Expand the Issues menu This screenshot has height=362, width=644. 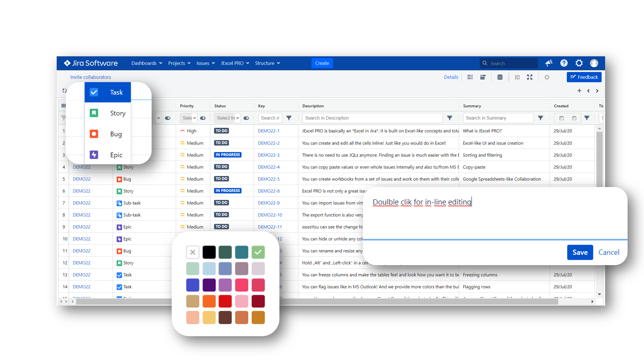205,63
